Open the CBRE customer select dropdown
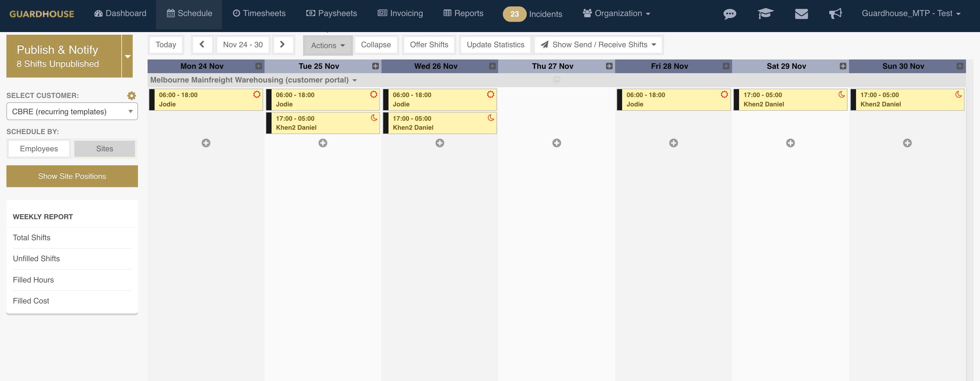Screen dimensions: 980x381 pos(72,112)
